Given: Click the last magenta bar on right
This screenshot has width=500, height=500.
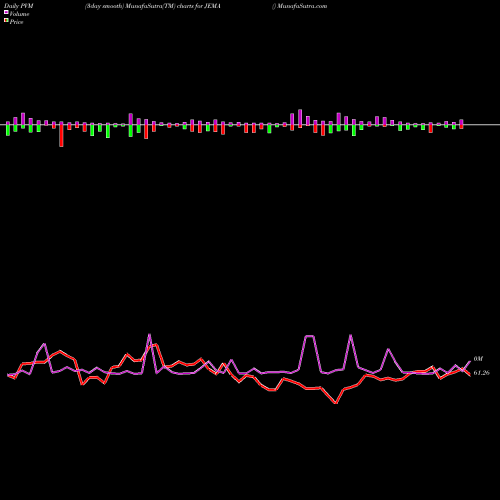Looking at the screenshot, I should click(x=461, y=122).
